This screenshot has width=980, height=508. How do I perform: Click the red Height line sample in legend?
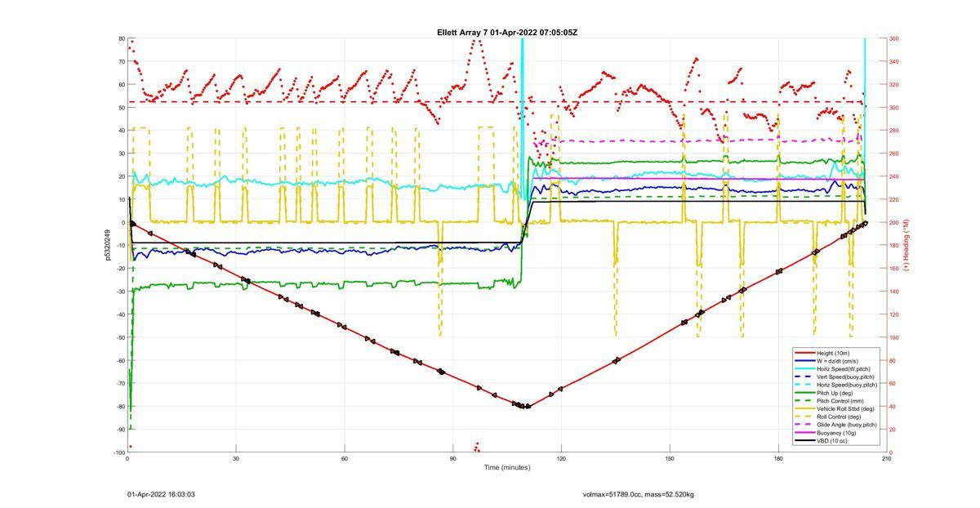(804, 353)
